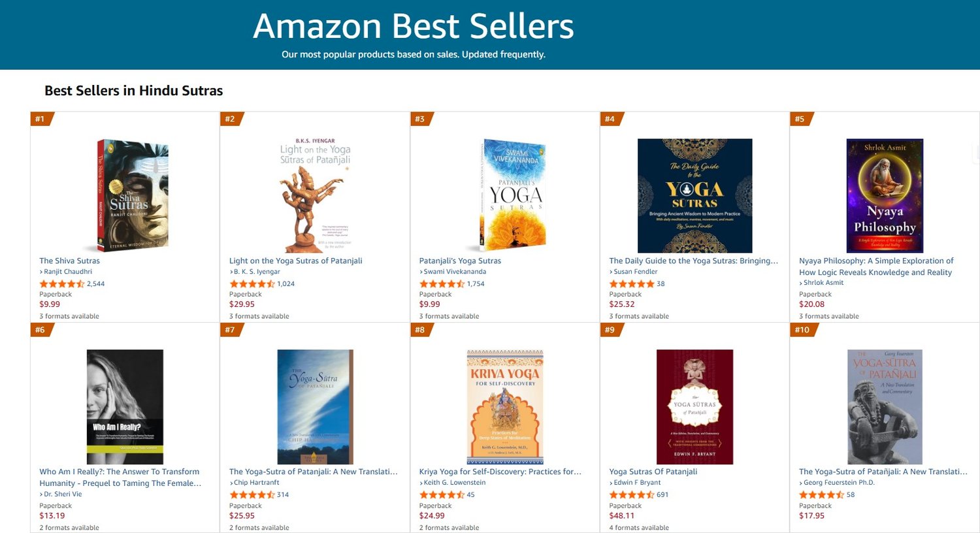Visit author Ranjit Chaudhri's page

68,272
